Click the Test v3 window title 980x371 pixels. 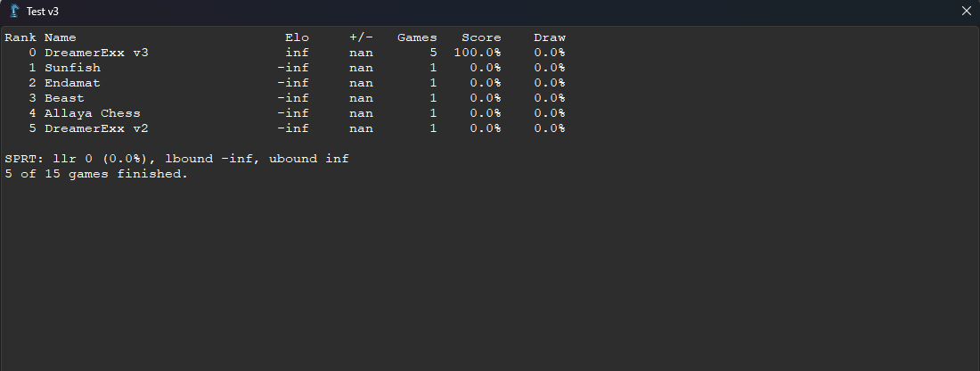(43, 12)
